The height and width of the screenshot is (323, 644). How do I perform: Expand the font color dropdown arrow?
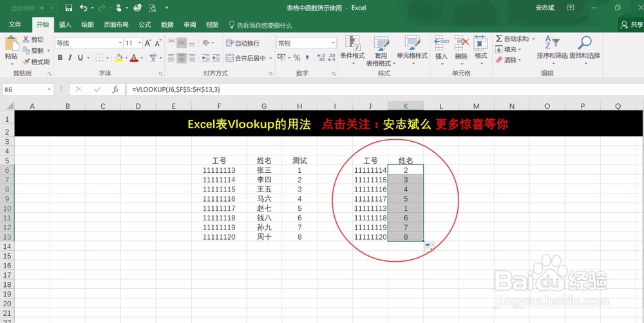coord(141,58)
